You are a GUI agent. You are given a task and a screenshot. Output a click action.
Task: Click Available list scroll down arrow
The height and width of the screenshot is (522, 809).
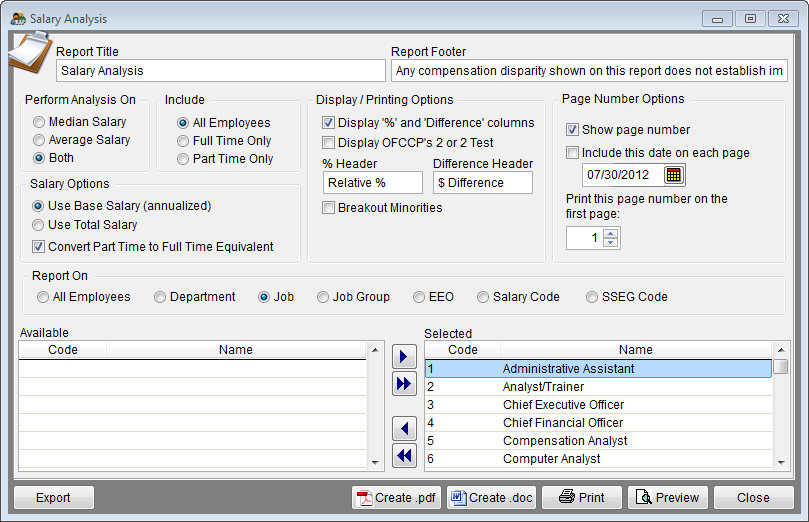[375, 463]
